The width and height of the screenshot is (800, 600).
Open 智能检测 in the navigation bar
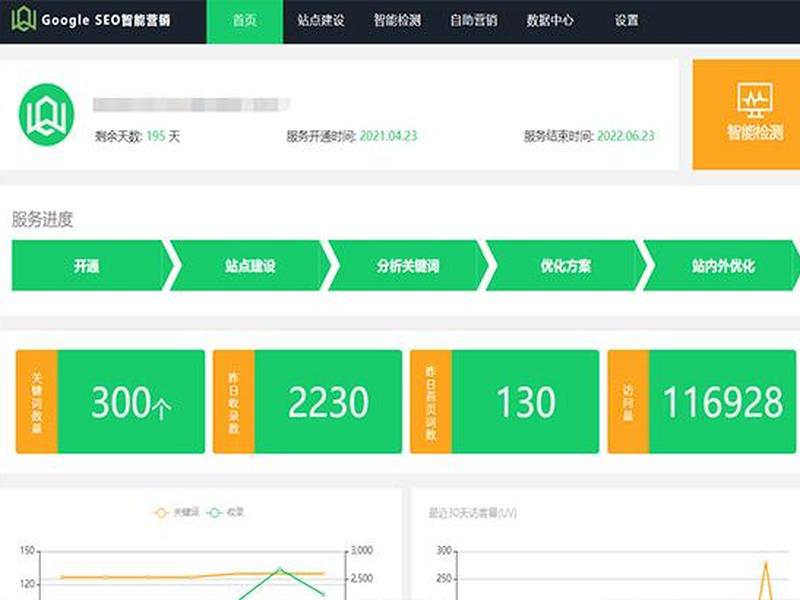pyautogui.click(x=397, y=20)
